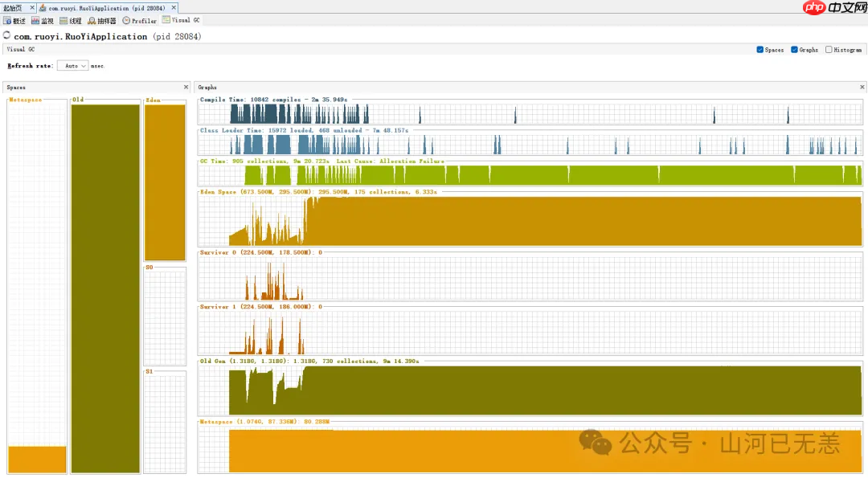Click the Java icon on com.ruoyi tab
The height and width of the screenshot is (478, 868).
(43, 7)
